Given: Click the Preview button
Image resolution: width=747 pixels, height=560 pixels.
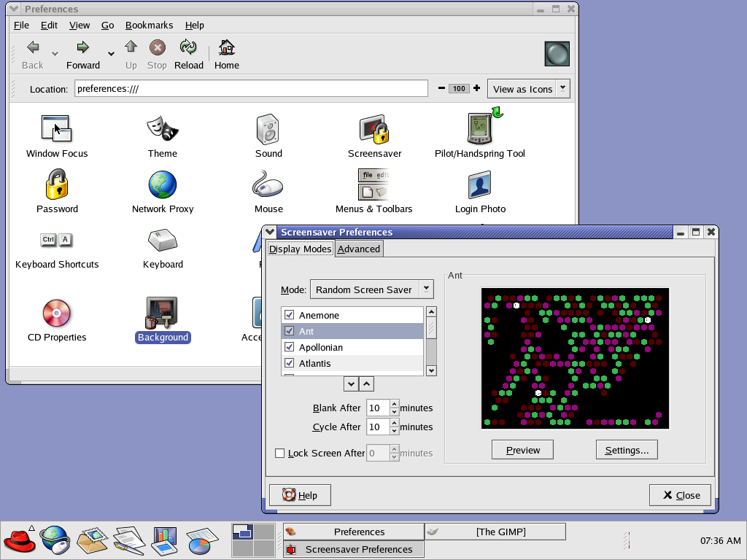Looking at the screenshot, I should tap(522, 450).
